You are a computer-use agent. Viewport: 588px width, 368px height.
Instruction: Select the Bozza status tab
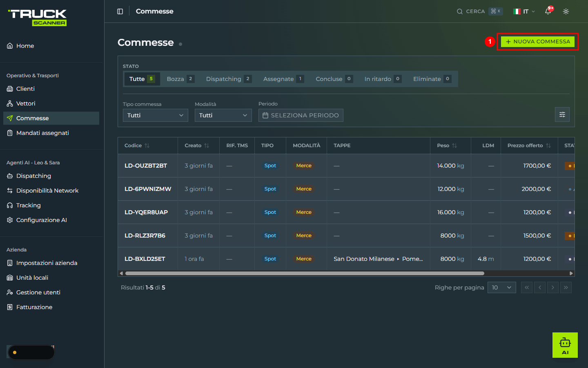pyautogui.click(x=180, y=79)
